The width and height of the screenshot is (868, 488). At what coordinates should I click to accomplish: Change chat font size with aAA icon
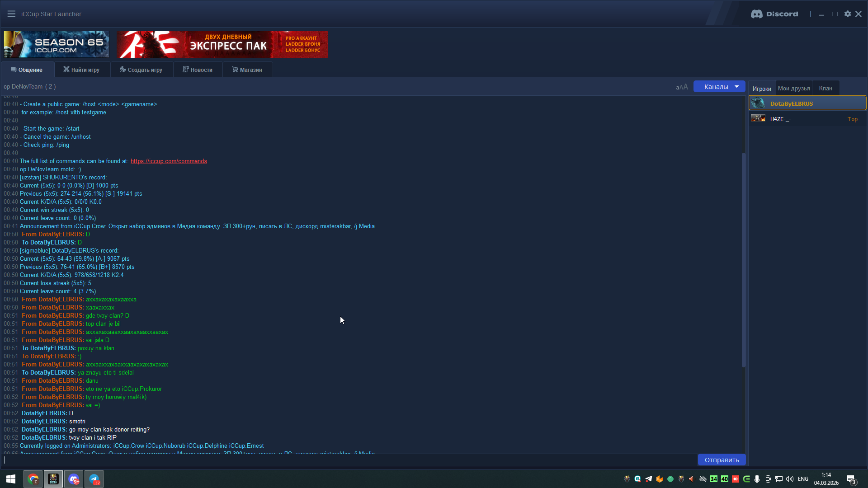(682, 87)
